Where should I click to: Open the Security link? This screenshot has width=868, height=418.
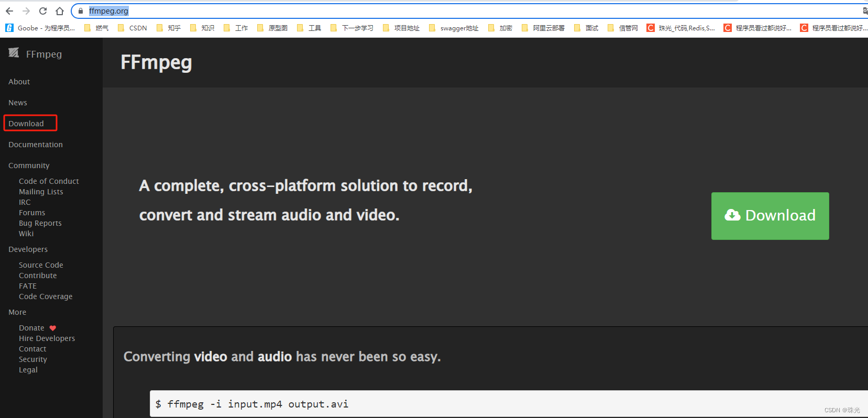coord(33,359)
